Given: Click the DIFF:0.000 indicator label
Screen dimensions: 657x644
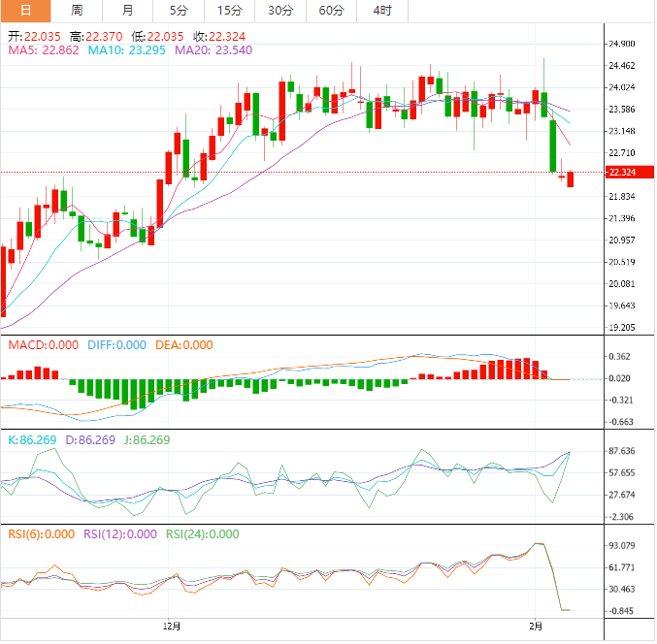Looking at the screenshot, I should pos(116,345).
